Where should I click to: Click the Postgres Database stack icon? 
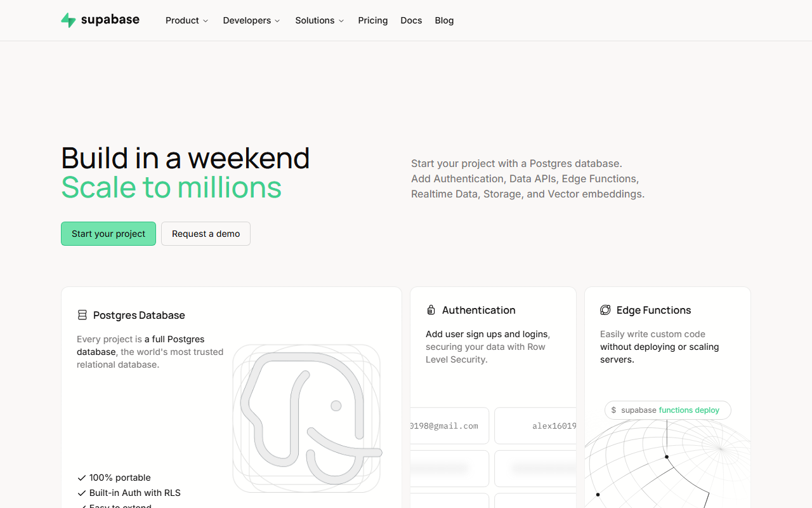click(82, 315)
